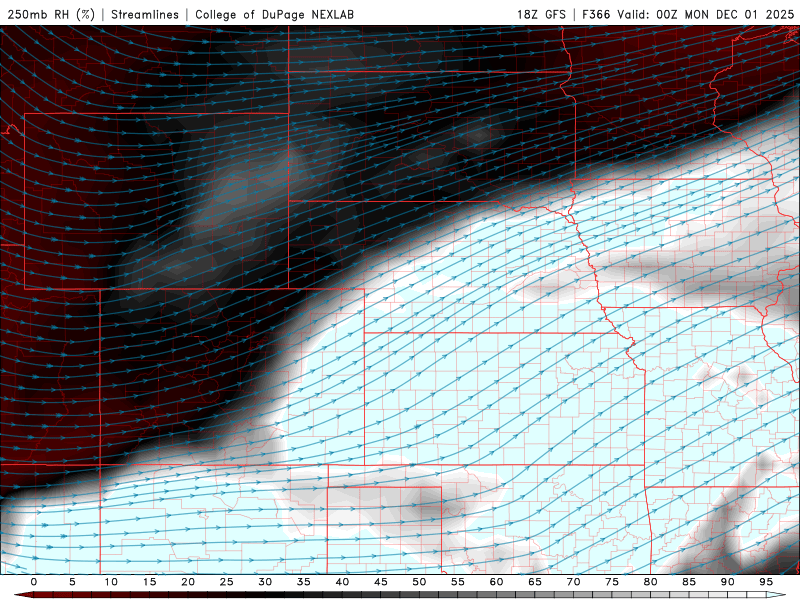Select the "00Z MON DEC 01 2025" valid time

[725, 14]
